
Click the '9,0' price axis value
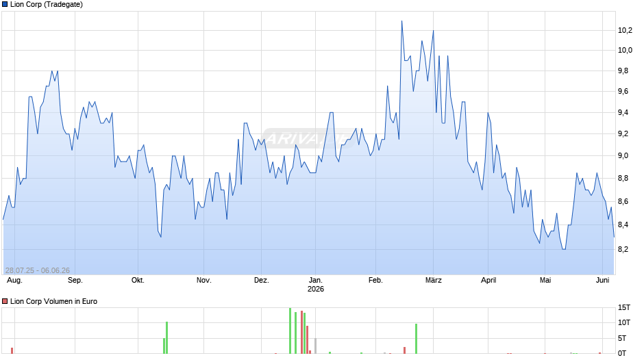(623, 156)
